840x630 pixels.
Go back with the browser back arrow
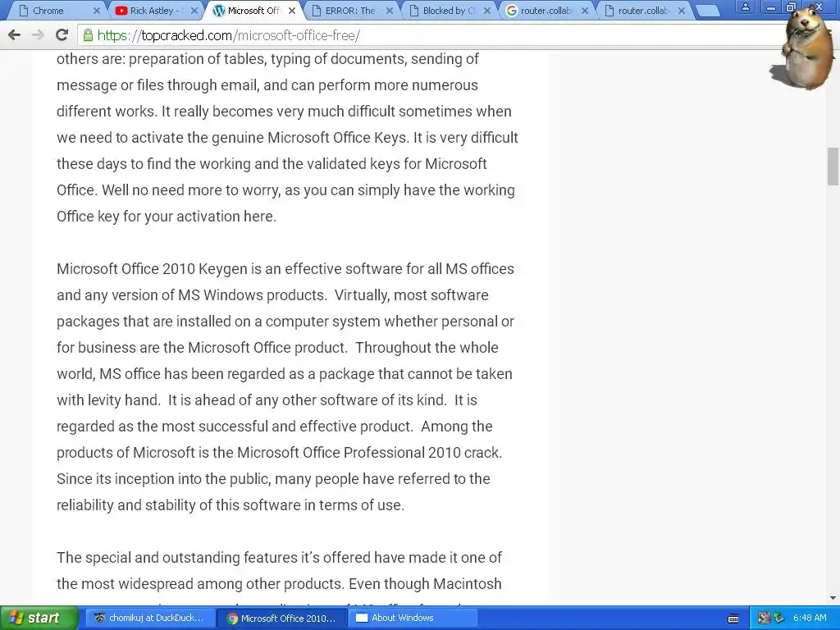[x=15, y=35]
